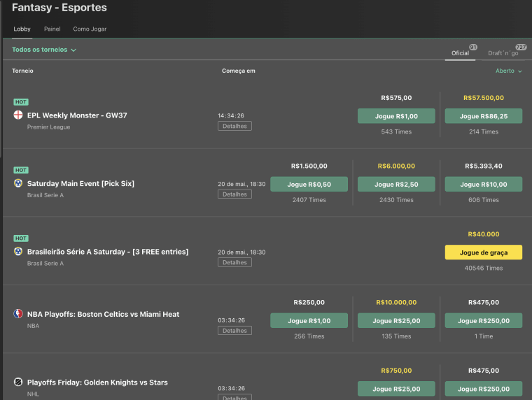
Task: Open Detalhes for NBA Playoffs Celtics vs Heat
Action: pos(234,331)
